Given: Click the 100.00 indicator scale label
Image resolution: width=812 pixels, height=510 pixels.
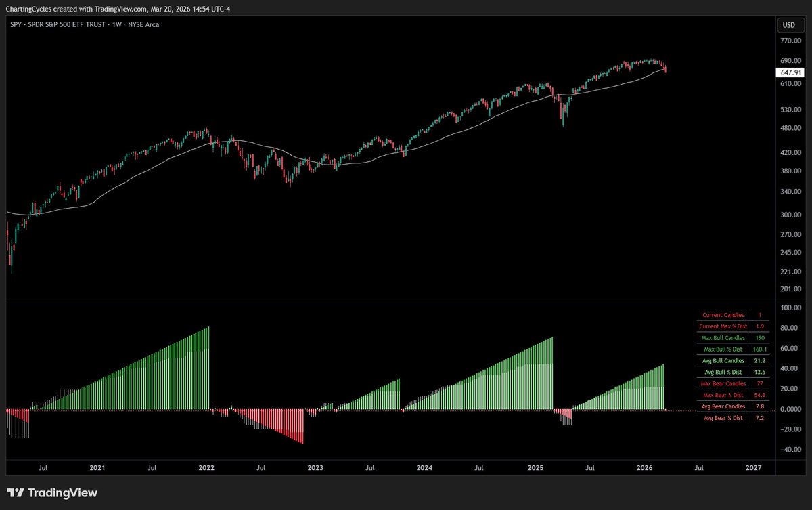Looking at the screenshot, I should (x=790, y=308).
